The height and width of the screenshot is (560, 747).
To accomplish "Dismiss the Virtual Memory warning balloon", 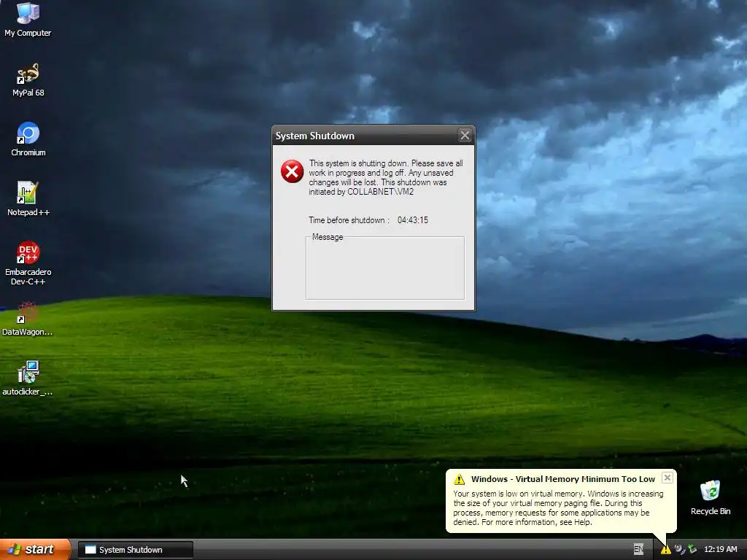I will (x=667, y=478).
